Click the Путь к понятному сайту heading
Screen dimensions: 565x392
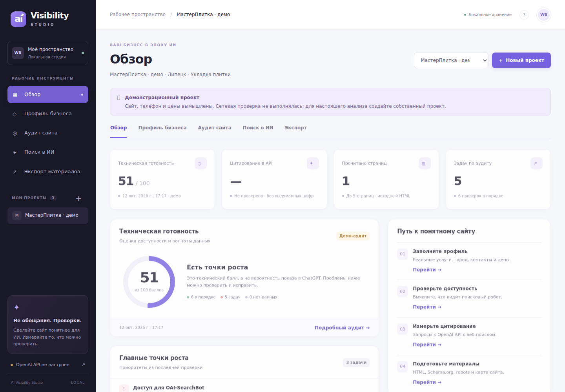click(436, 231)
